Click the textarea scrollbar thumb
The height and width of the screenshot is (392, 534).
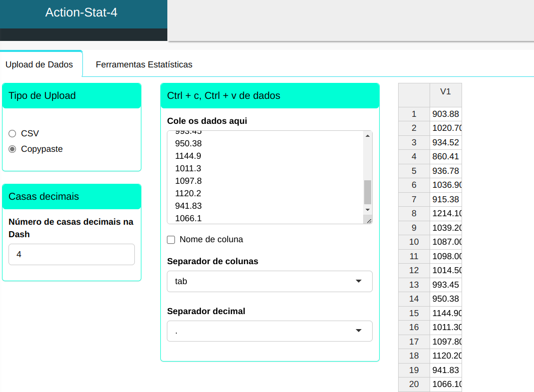368,192
